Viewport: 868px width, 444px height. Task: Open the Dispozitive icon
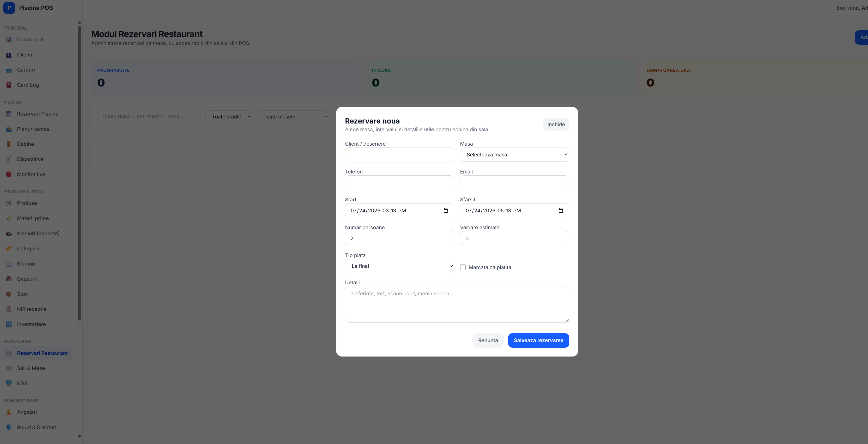pyautogui.click(x=9, y=160)
